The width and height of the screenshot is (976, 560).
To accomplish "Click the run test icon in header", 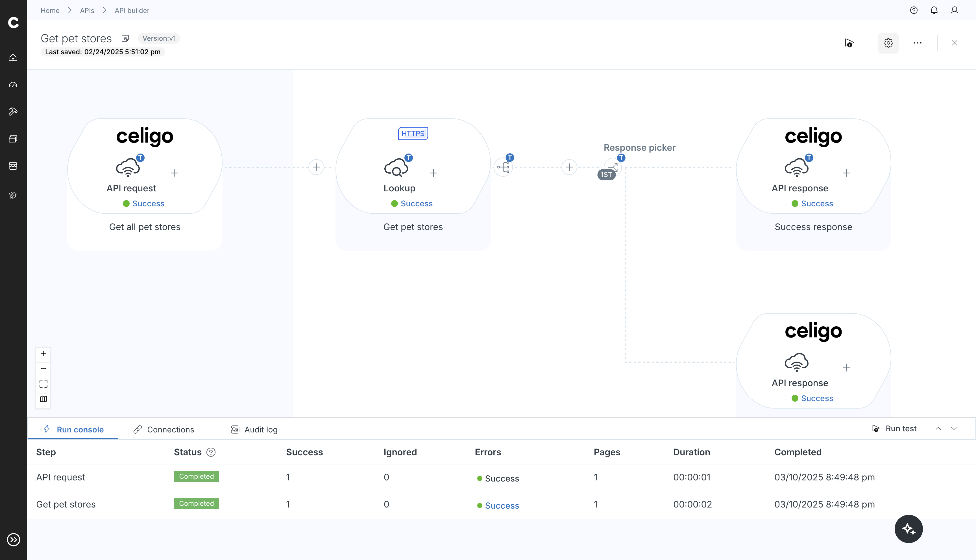I will point(849,43).
